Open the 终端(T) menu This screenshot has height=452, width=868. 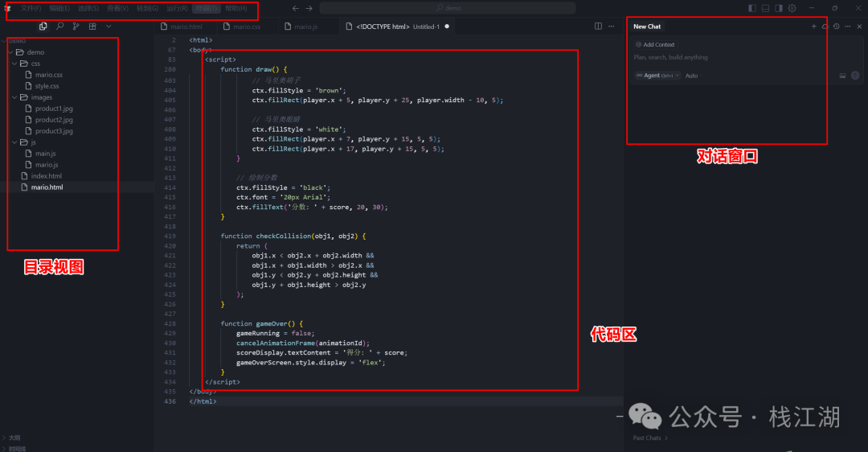click(x=207, y=8)
